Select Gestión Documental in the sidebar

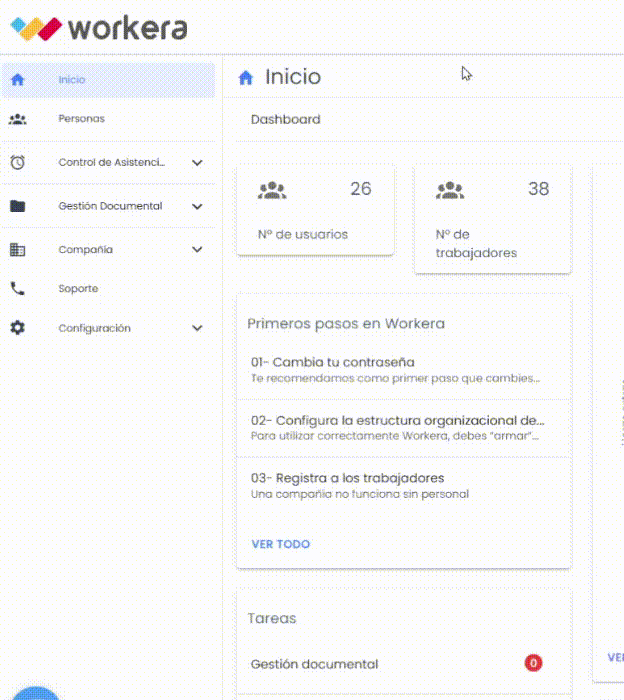point(108,206)
